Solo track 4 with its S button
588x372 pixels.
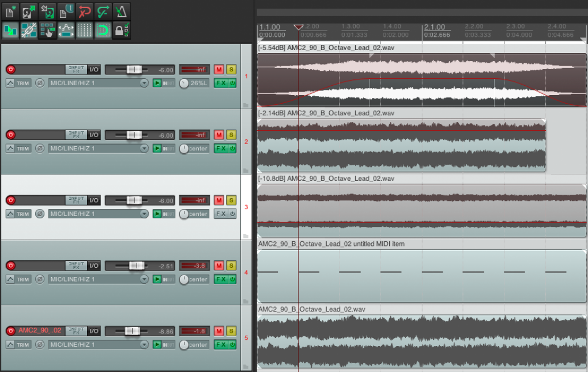[231, 265]
